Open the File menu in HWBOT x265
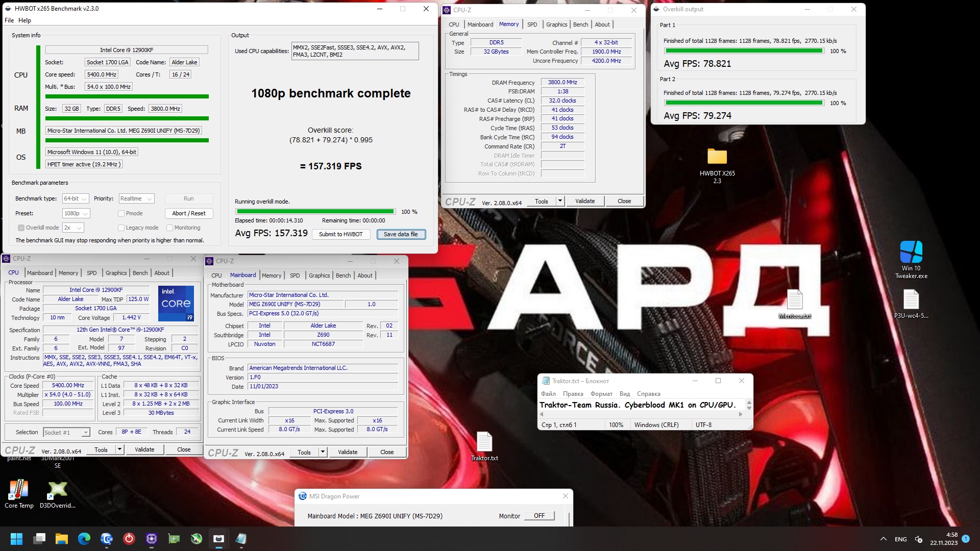 9,20
